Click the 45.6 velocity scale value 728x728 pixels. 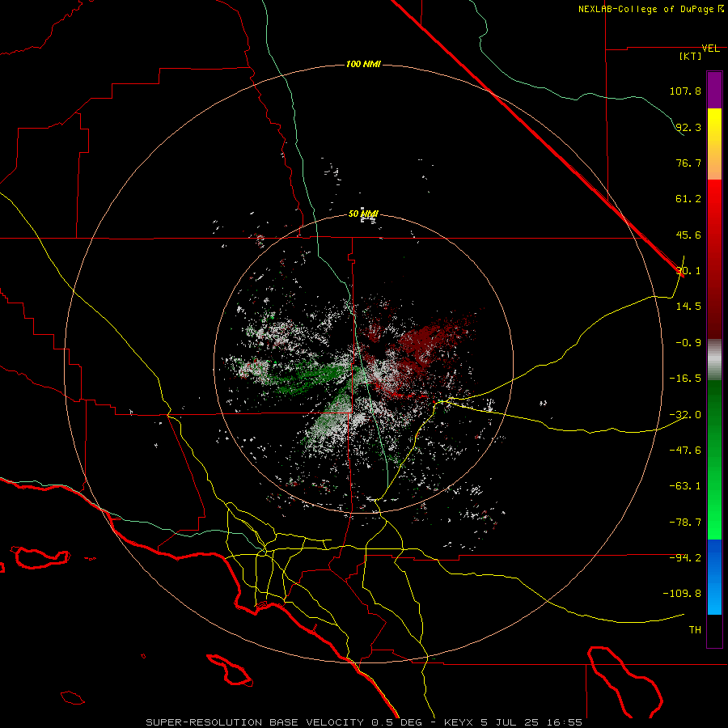pyautogui.click(x=688, y=235)
